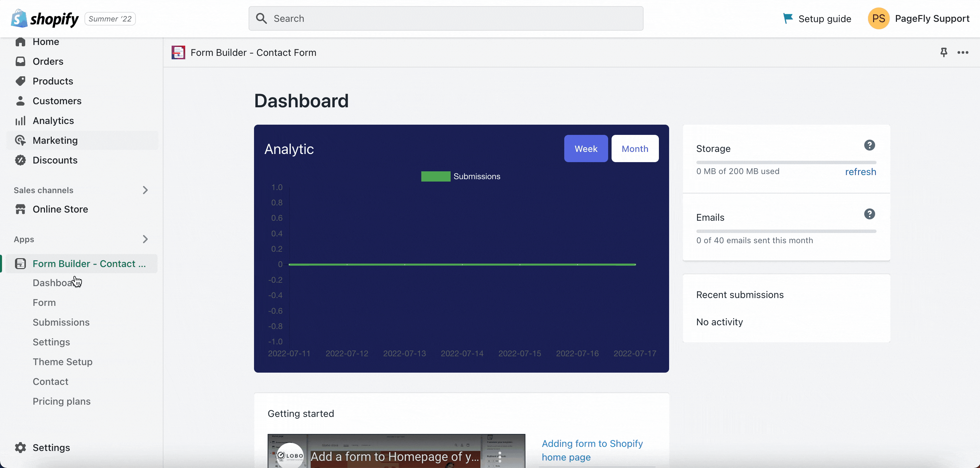Click the Shopify logo

coord(45,18)
